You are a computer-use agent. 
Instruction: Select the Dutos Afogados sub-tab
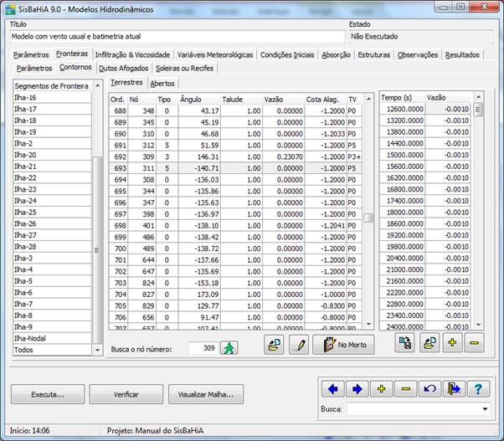pos(123,68)
